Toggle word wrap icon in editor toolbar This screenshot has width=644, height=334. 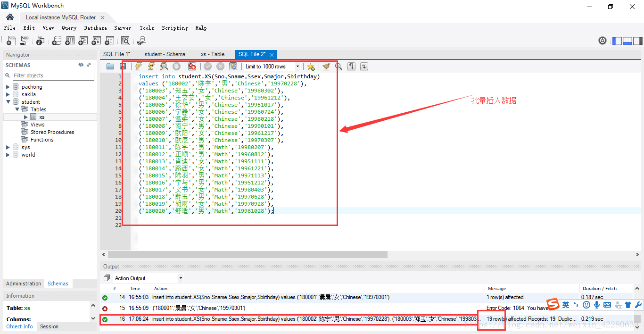[364, 67]
